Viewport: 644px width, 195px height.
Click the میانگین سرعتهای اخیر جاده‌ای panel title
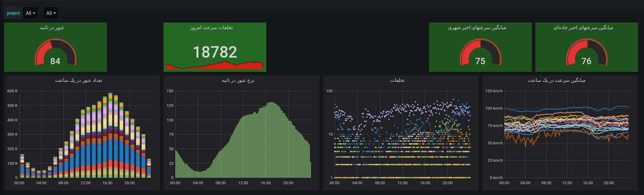coord(583,28)
